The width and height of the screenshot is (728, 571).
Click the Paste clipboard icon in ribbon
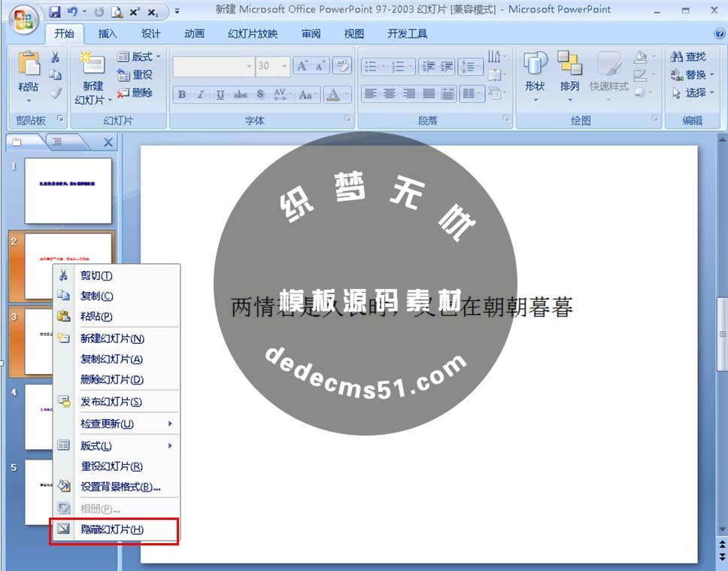[x=29, y=65]
